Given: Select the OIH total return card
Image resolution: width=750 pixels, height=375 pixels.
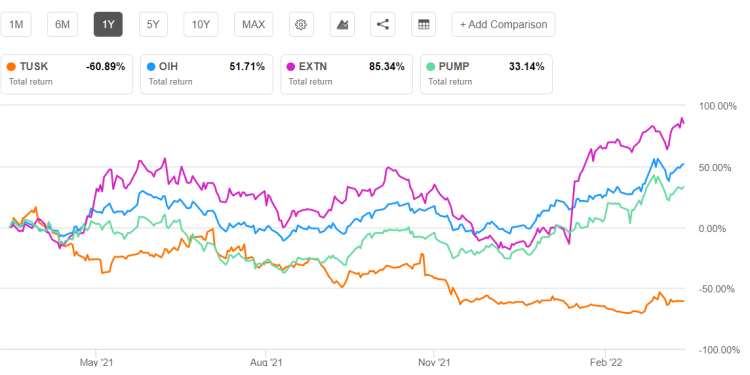Looking at the screenshot, I should 207,74.
